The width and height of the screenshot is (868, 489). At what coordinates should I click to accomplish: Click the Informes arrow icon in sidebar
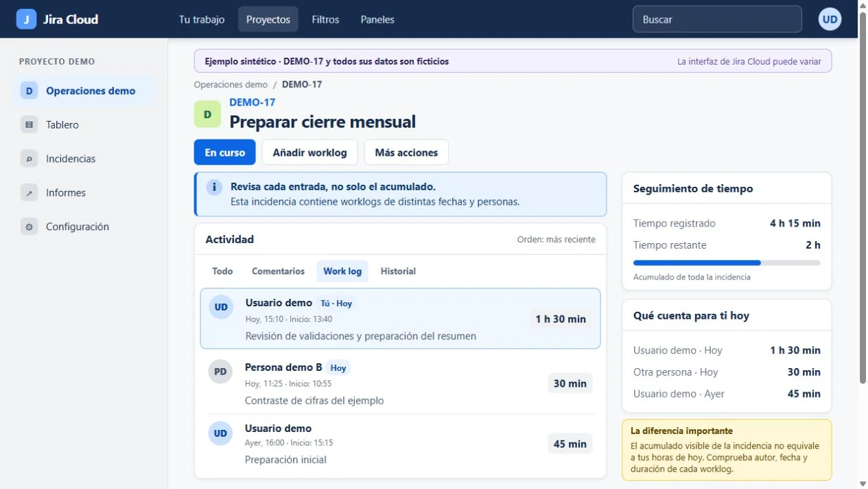[x=29, y=193]
